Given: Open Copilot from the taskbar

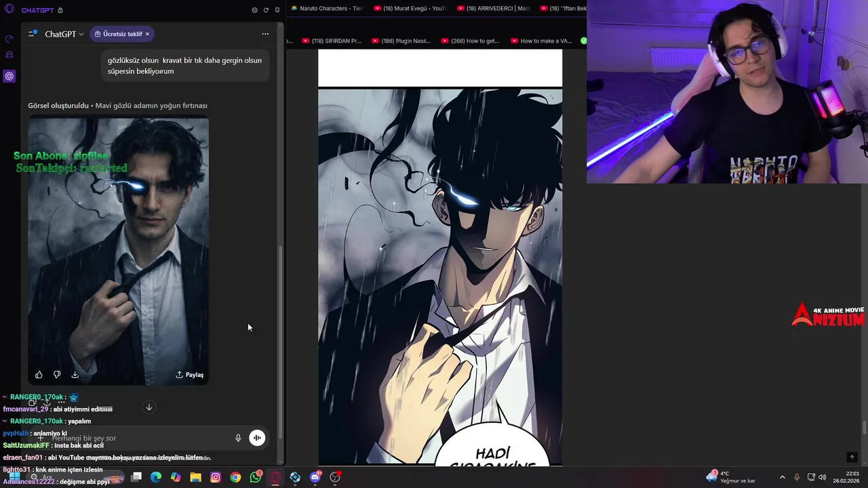Looking at the screenshot, I should 176,477.
